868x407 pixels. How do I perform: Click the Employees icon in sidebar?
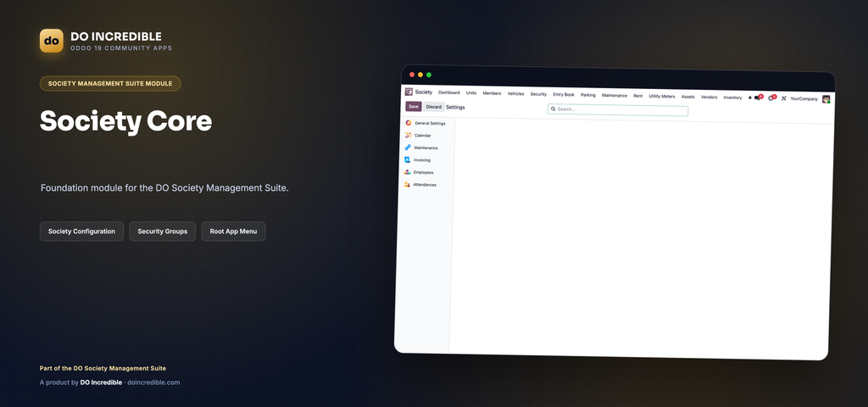[x=408, y=172]
